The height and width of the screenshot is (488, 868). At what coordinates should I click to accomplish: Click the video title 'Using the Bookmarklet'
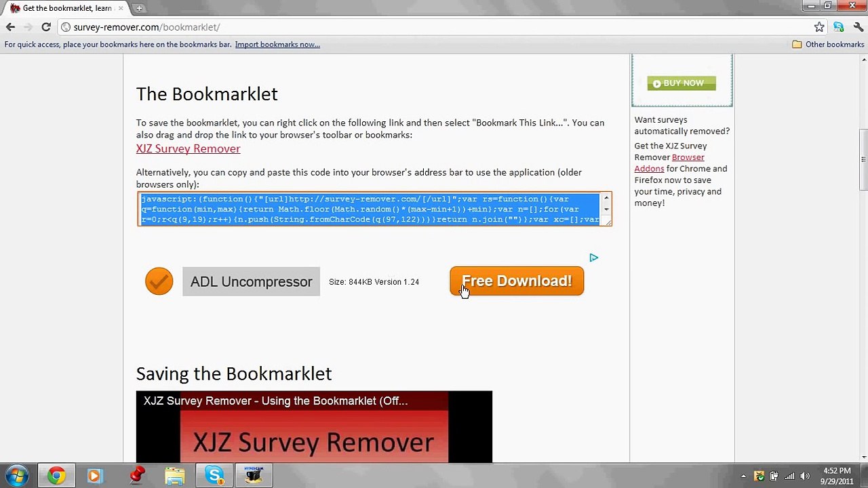275,401
